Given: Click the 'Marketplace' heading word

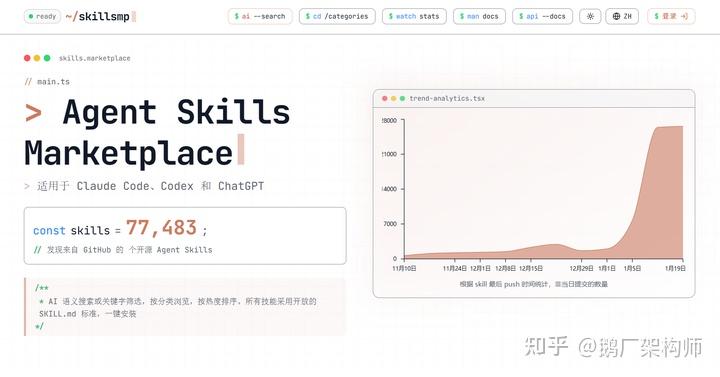Looking at the screenshot, I should click(x=129, y=153).
